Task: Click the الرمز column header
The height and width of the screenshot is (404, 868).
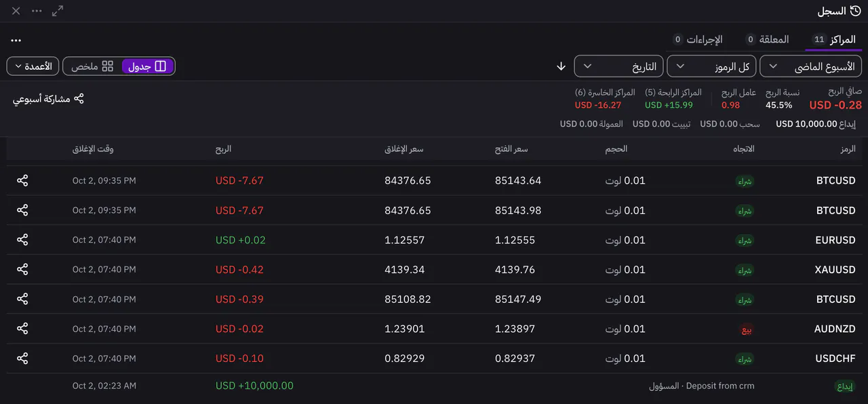Action: tap(848, 148)
